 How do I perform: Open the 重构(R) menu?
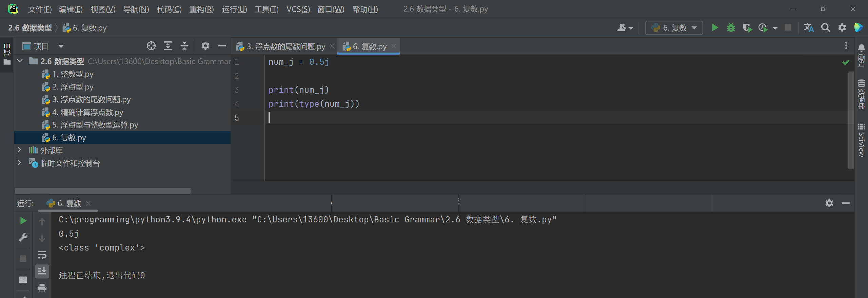tap(201, 9)
